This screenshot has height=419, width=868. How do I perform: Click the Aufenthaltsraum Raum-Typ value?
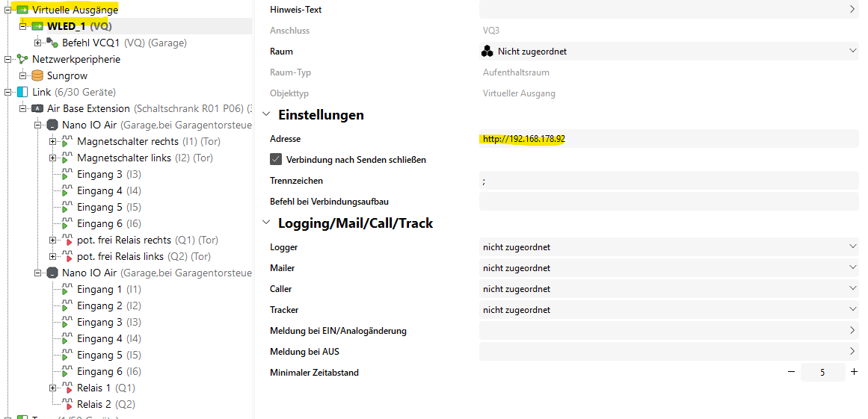coord(516,72)
